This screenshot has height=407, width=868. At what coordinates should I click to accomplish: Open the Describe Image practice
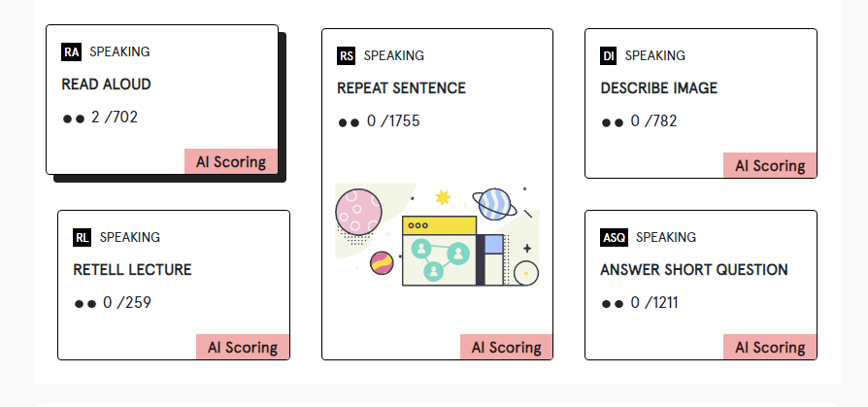coord(659,88)
